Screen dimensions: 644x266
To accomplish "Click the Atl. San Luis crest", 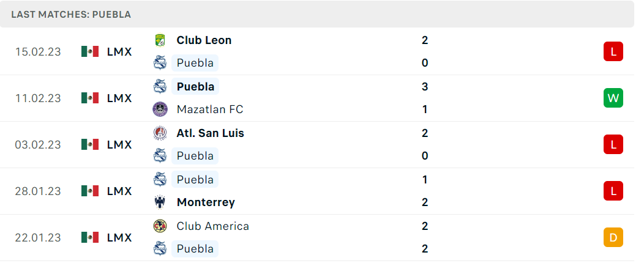I will 160,133.
